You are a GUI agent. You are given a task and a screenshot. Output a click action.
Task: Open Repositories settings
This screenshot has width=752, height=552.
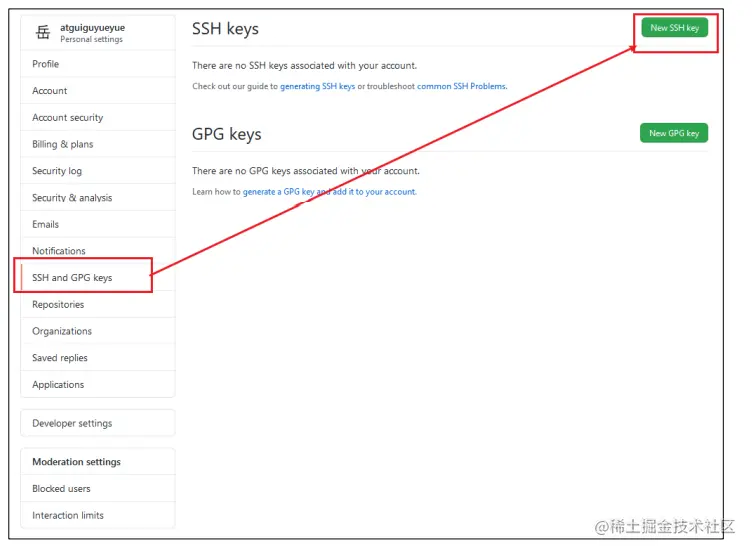click(x=97, y=305)
